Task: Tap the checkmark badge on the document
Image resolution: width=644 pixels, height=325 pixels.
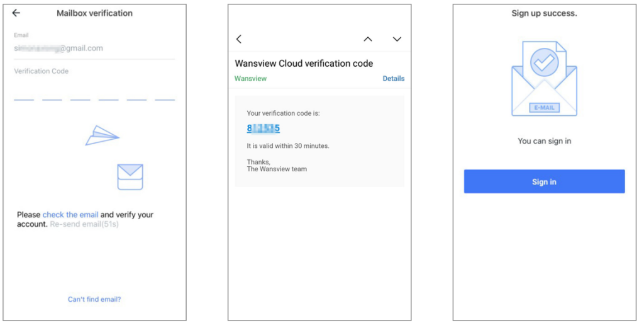Action: (544, 62)
